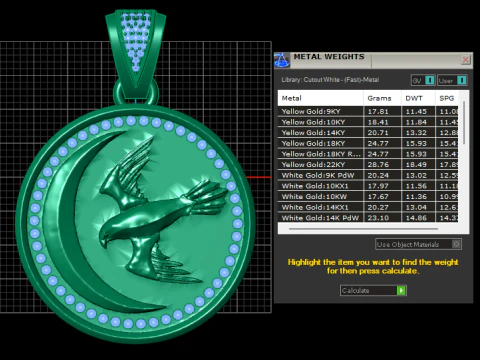The image size is (480, 360).
Task: Click the 17.67 grams value
Action: coord(378,197)
